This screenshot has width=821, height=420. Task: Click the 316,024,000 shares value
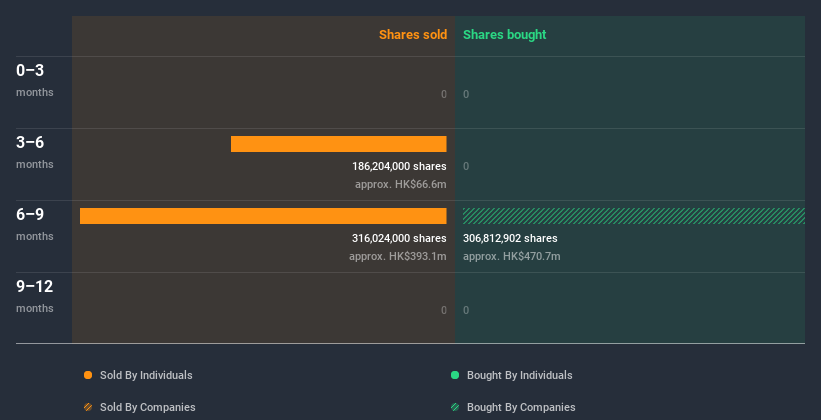399,238
